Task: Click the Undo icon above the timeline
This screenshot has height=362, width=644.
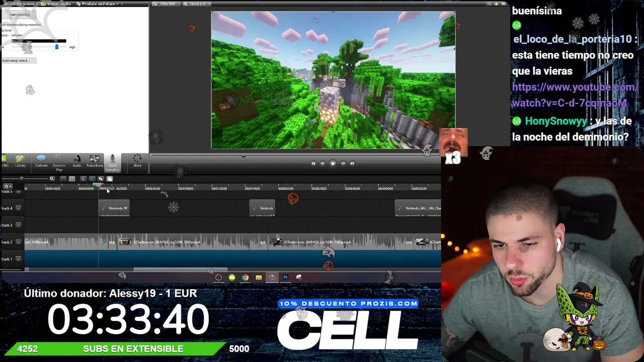Action: 63,178
